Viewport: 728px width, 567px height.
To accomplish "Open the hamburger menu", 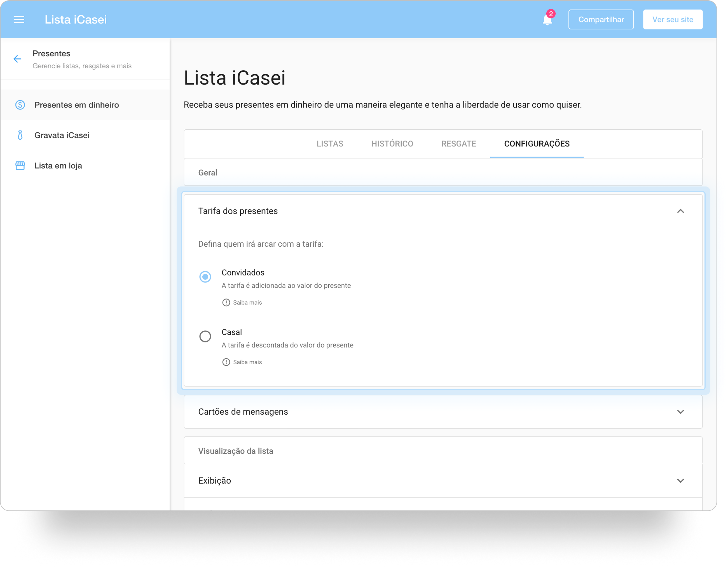I will [19, 20].
